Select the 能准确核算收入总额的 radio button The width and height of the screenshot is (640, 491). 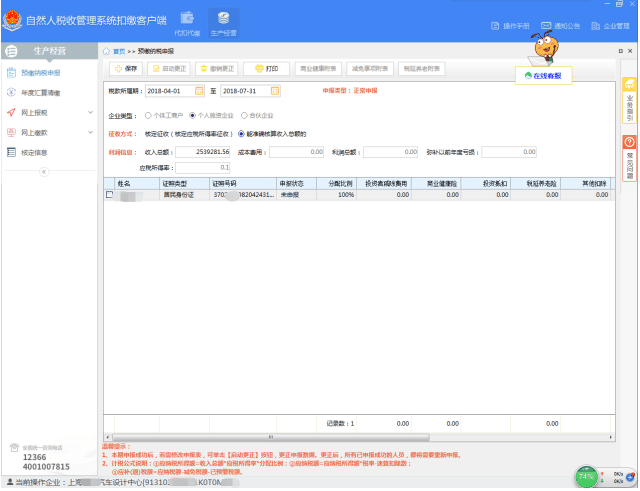tap(241, 134)
